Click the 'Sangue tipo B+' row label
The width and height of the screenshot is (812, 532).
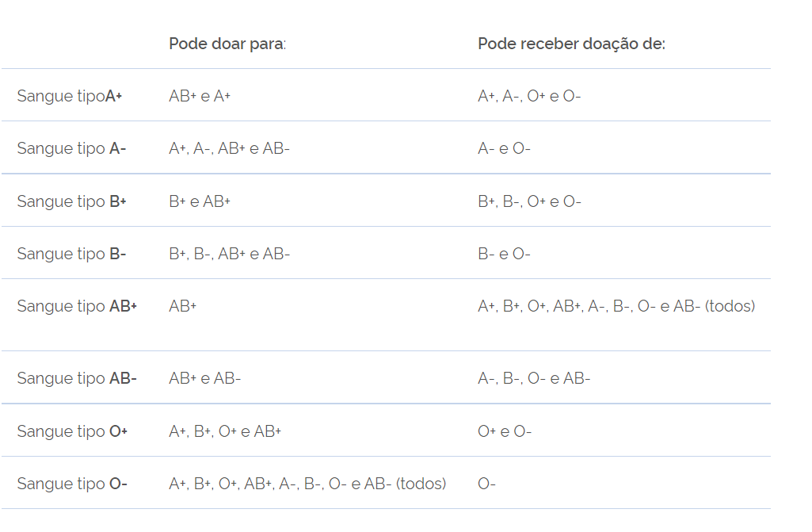(71, 201)
